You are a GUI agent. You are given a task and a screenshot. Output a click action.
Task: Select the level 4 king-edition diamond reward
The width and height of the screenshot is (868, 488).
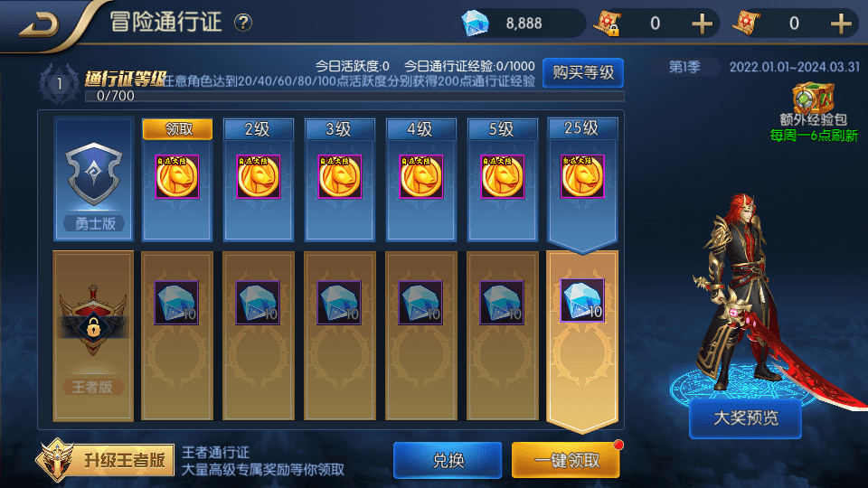420,302
